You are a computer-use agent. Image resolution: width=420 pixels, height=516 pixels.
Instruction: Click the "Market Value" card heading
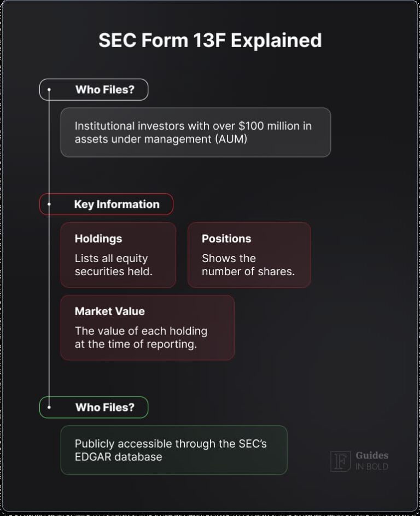[109, 311]
